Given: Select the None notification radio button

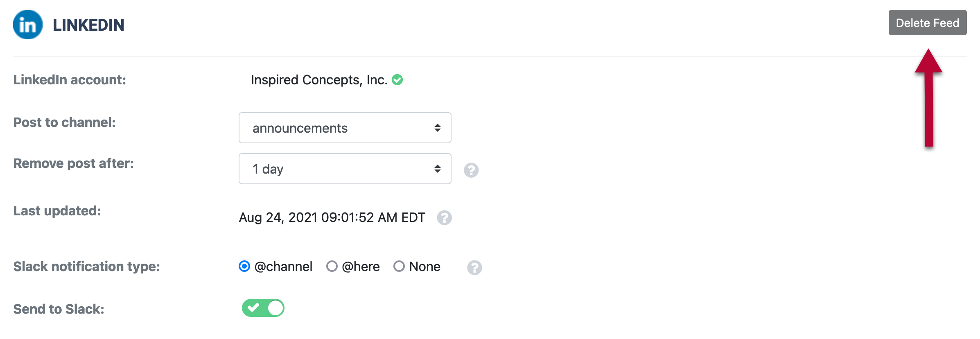Looking at the screenshot, I should pos(399,266).
